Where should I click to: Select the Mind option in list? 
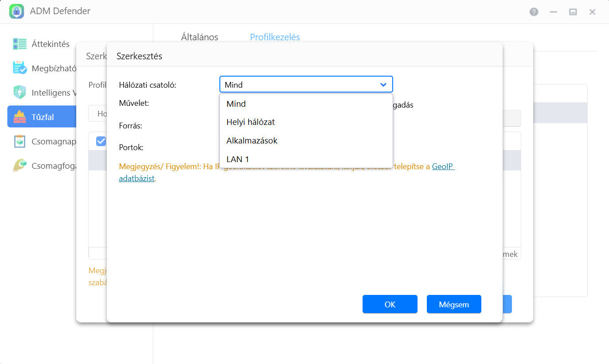tap(236, 104)
